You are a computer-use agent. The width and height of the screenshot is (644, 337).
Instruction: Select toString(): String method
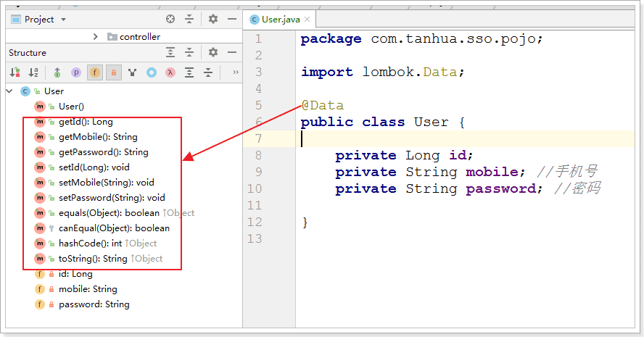coord(93,258)
